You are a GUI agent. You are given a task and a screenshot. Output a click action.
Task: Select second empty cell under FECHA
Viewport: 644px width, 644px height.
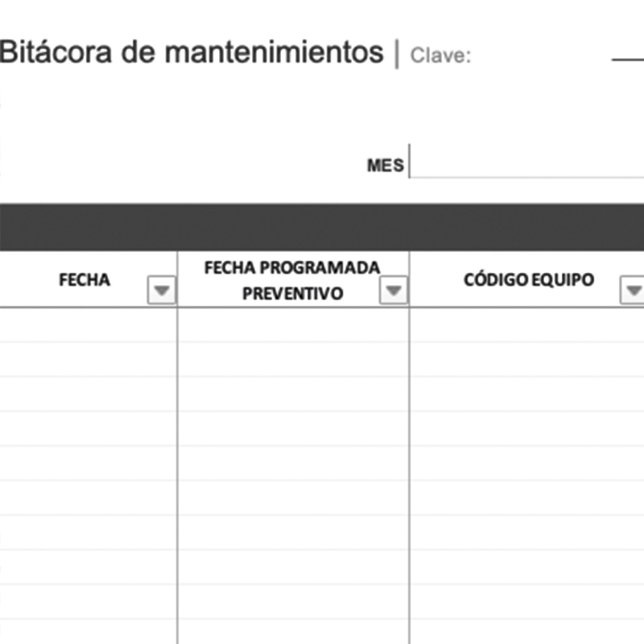[x=87, y=359]
